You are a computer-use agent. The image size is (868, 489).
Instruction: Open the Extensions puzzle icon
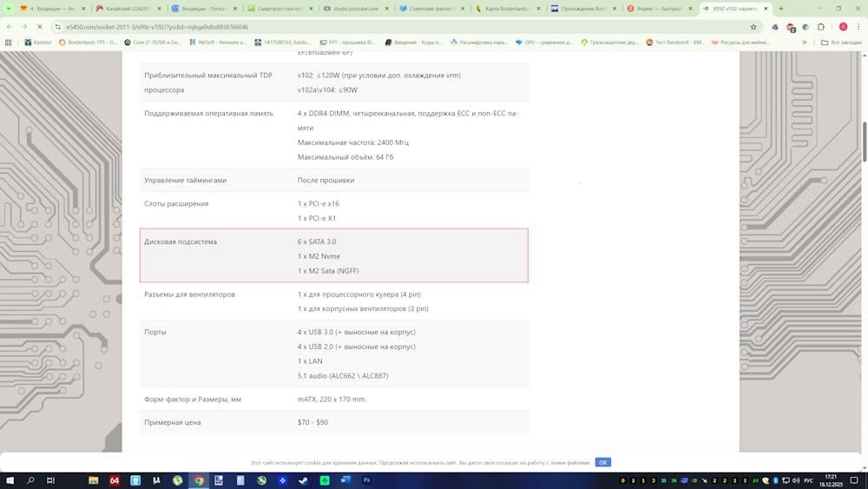click(x=821, y=27)
